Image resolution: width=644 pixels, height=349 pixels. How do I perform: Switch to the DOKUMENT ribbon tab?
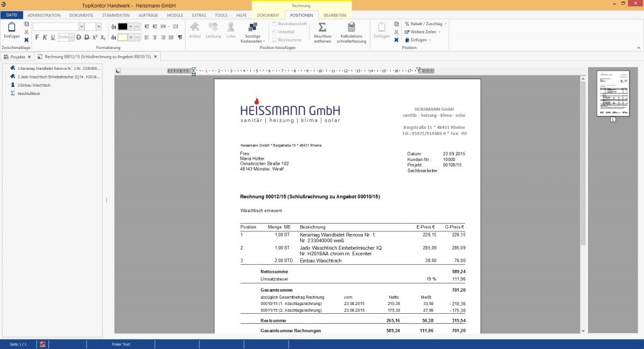click(268, 15)
